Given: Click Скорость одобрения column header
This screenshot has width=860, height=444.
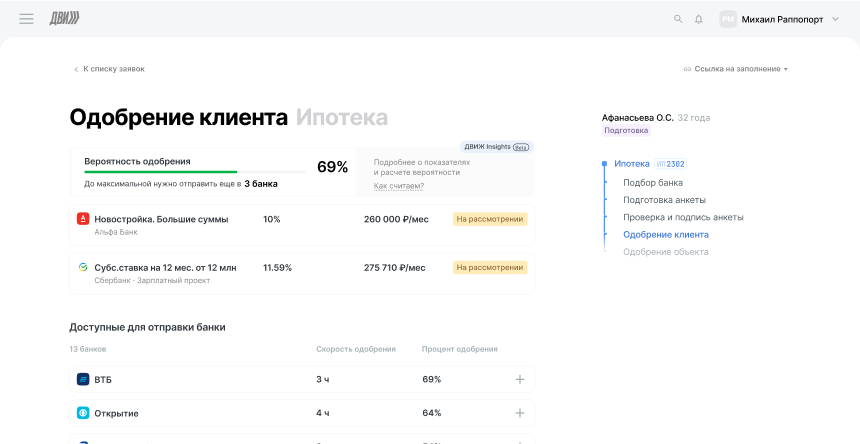Looking at the screenshot, I should 355,349.
